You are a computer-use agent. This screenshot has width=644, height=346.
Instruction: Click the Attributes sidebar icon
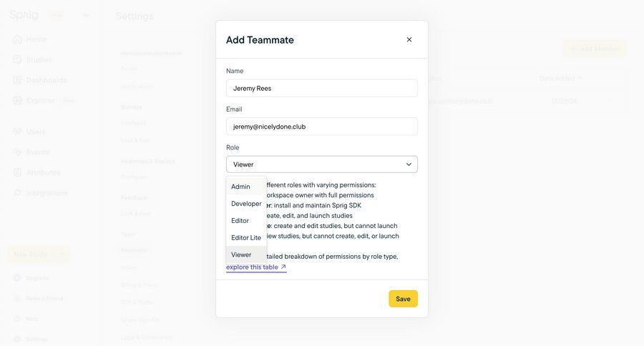pyautogui.click(x=17, y=172)
